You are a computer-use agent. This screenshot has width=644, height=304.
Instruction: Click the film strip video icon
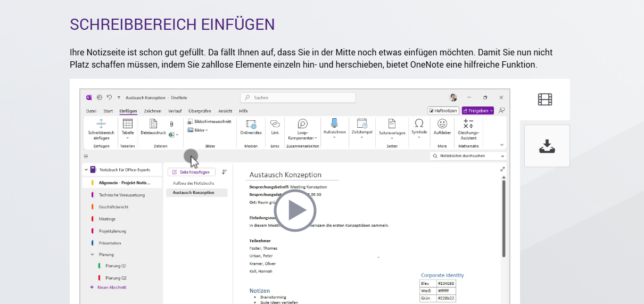point(545,100)
